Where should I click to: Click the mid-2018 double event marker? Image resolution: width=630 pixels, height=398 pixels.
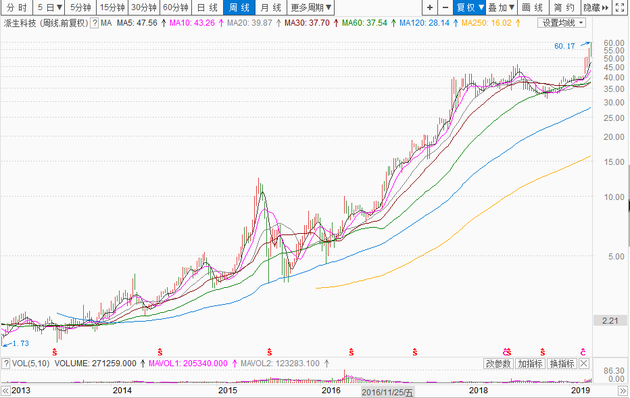coord(507,352)
